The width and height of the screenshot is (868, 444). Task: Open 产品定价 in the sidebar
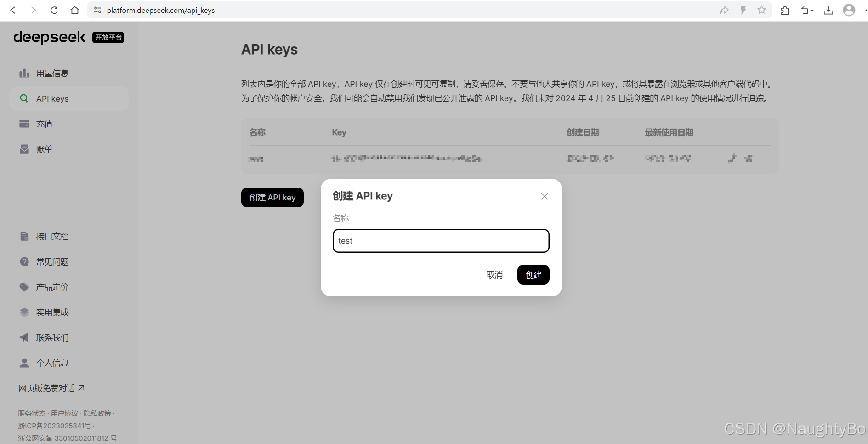[69, 287]
